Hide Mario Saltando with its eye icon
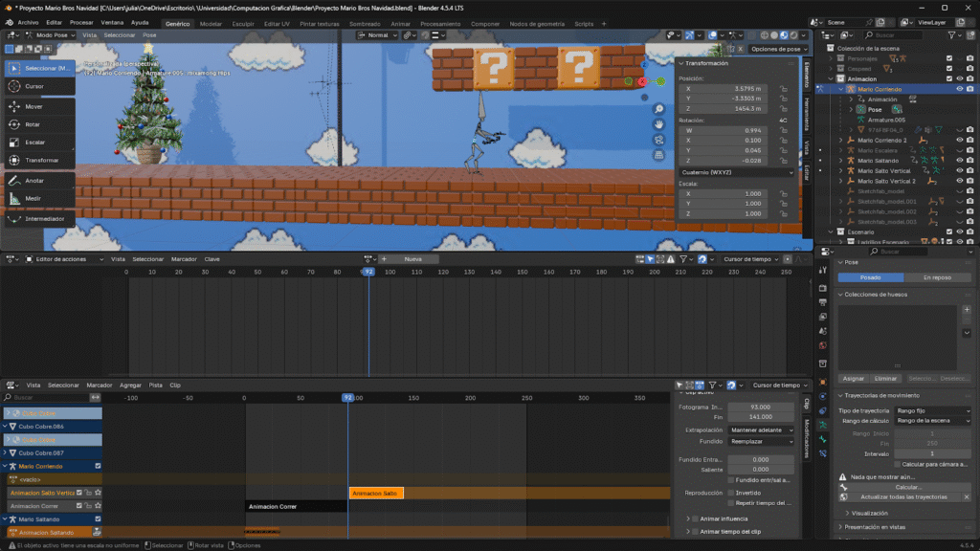The image size is (980, 551). pyautogui.click(x=960, y=160)
